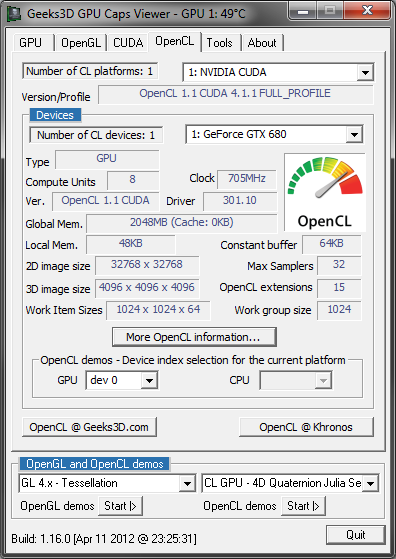Image resolution: width=396 pixels, height=559 pixels.
Task: Open the GPU dev 0 dropdown
Action: pos(149,381)
